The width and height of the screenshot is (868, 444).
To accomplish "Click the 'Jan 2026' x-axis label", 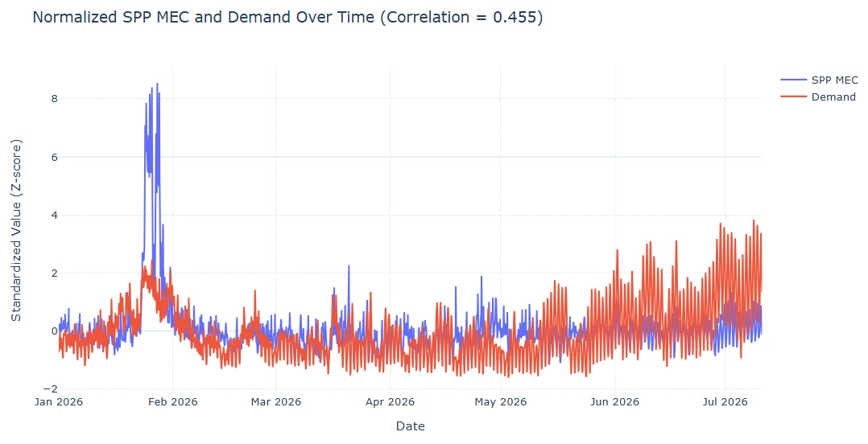I will point(59,402).
